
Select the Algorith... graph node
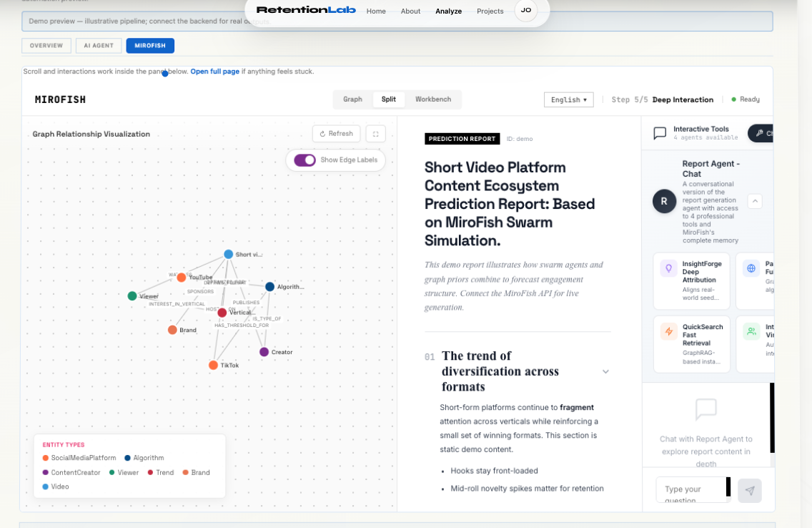(x=269, y=287)
